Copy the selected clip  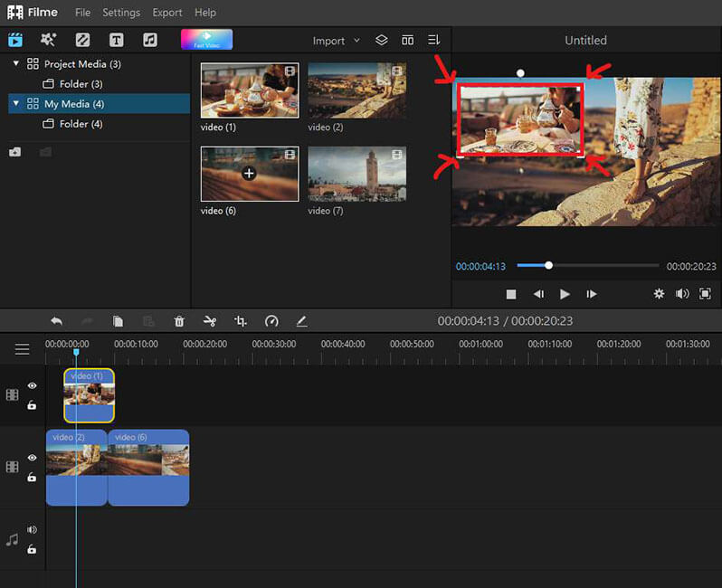click(118, 321)
